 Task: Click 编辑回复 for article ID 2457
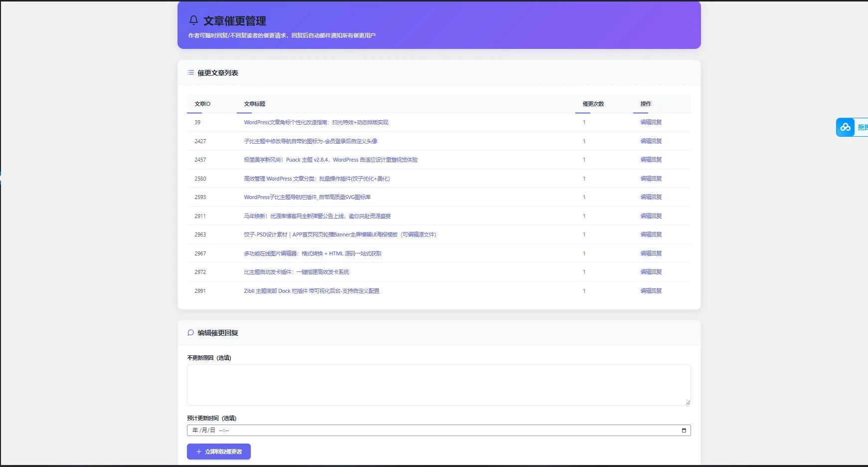click(x=651, y=160)
